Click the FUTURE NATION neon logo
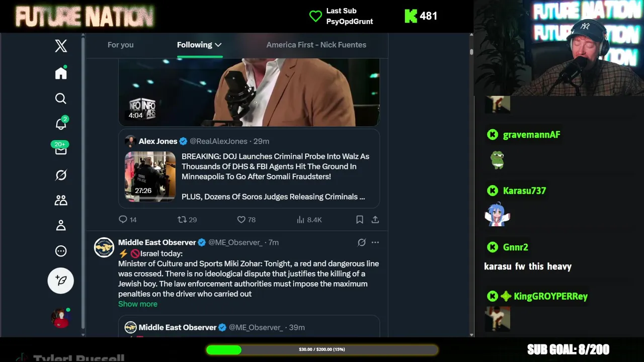The width and height of the screenshot is (644, 362). point(85,16)
